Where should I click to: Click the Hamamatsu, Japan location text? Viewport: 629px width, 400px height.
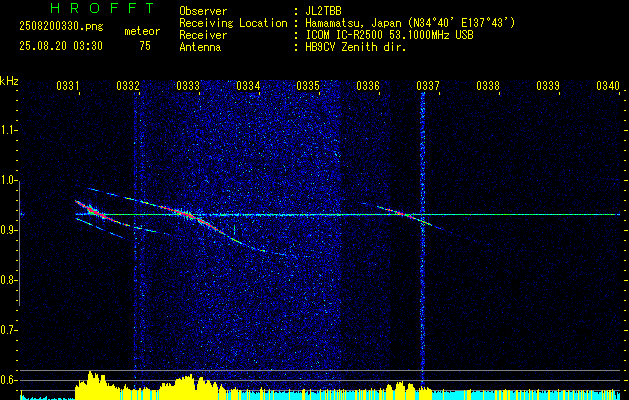[x=410, y=23]
